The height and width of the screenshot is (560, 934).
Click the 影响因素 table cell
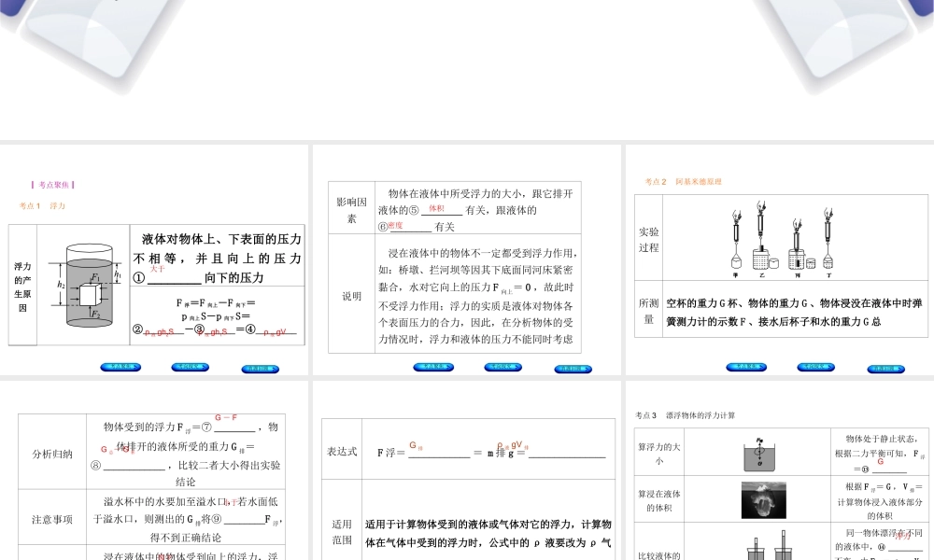[x=351, y=210]
